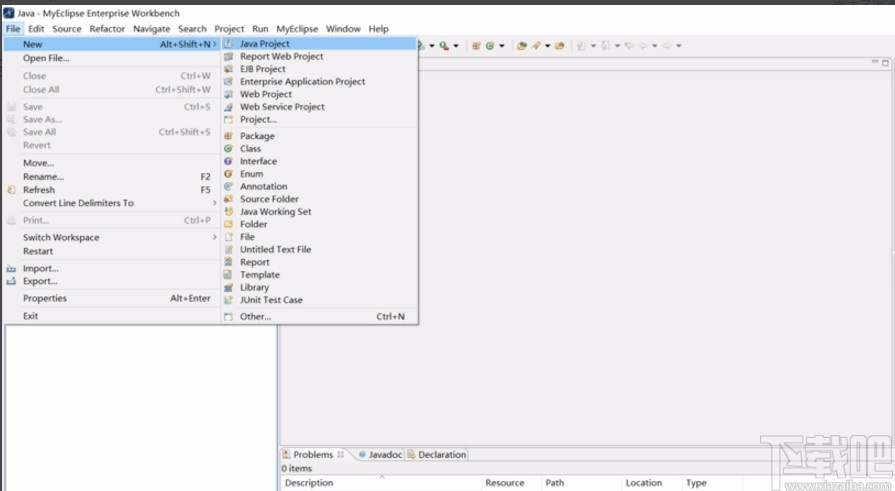This screenshot has width=895, height=491.
Task: Select Web Project in New submenu
Action: tap(320, 94)
